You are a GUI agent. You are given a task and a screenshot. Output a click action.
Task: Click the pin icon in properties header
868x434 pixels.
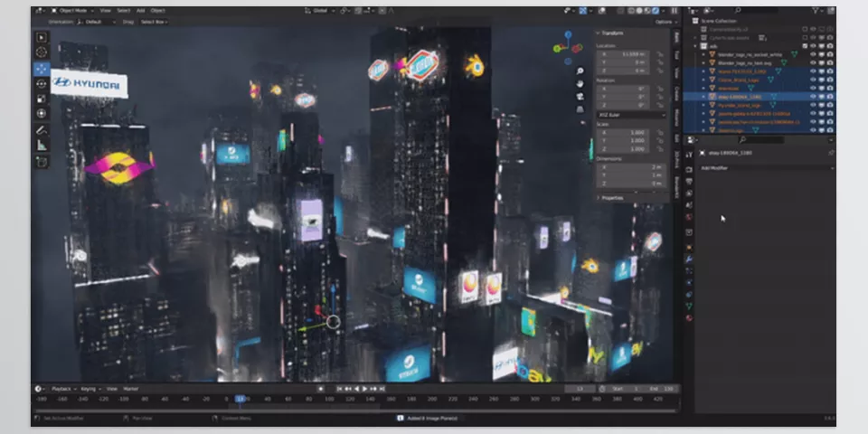click(x=831, y=153)
